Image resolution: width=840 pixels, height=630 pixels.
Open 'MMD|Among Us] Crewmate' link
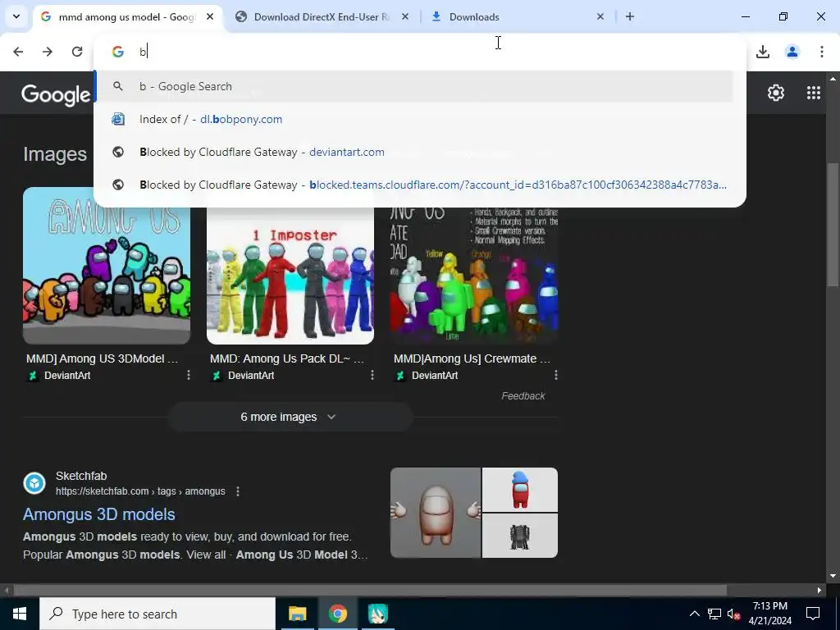coord(472,358)
